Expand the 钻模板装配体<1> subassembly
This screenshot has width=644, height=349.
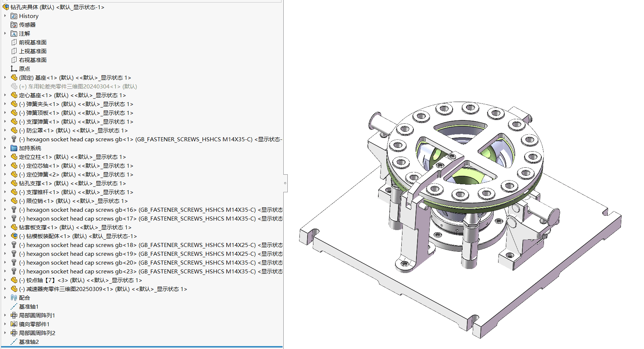[x=5, y=236]
